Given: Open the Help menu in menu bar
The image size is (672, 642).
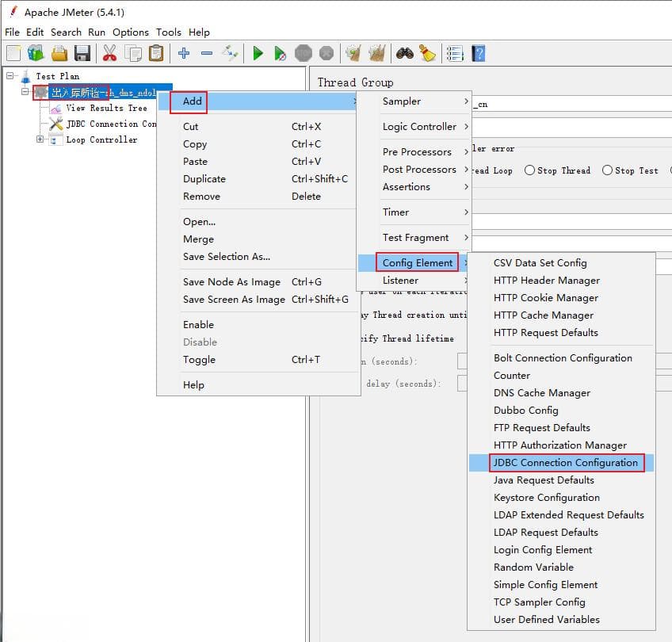Looking at the screenshot, I should (199, 32).
